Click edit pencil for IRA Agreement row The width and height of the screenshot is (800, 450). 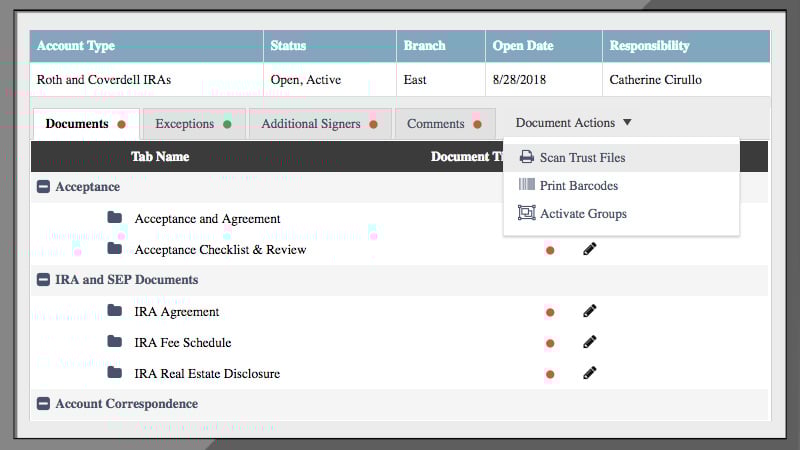pos(590,312)
